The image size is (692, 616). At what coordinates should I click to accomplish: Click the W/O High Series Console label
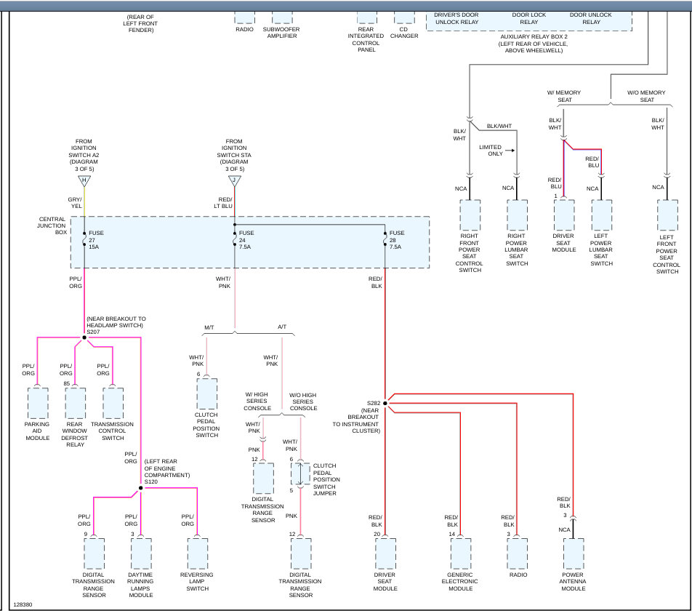tap(302, 401)
